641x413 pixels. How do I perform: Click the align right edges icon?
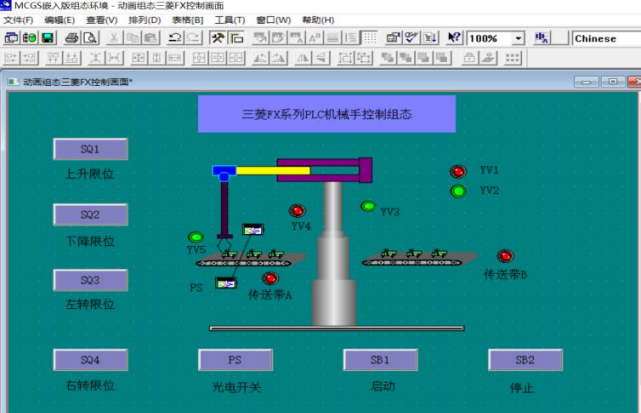pyautogui.click(x=29, y=58)
